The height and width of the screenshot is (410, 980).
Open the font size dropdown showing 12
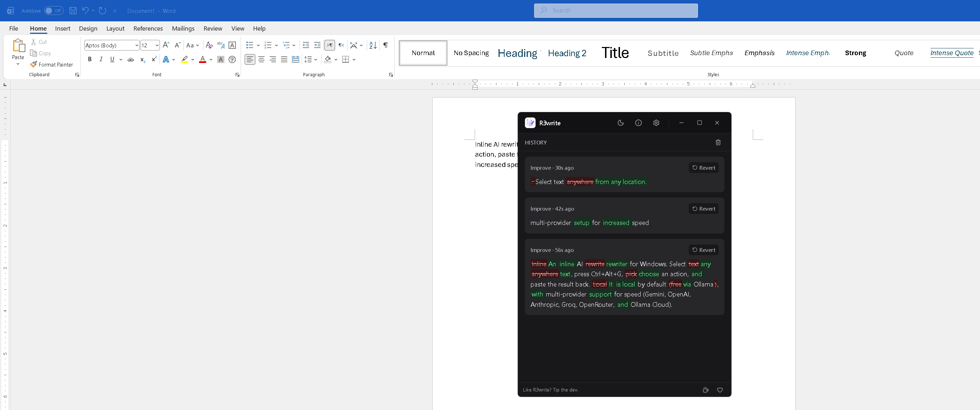[157, 45]
